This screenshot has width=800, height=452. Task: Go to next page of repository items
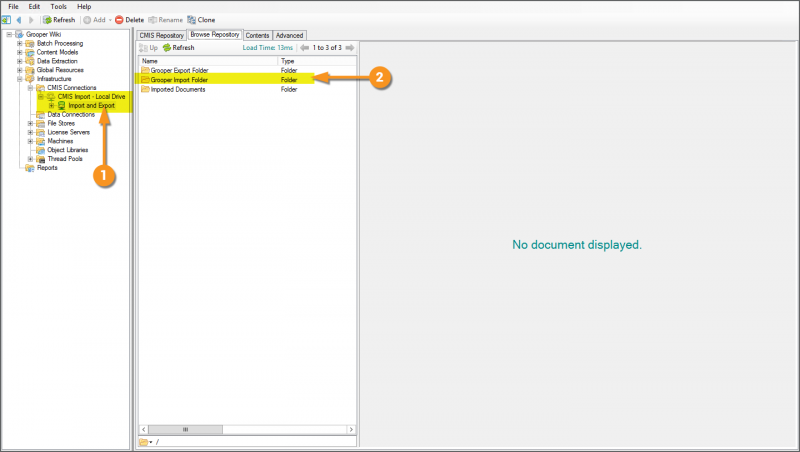(x=349, y=47)
